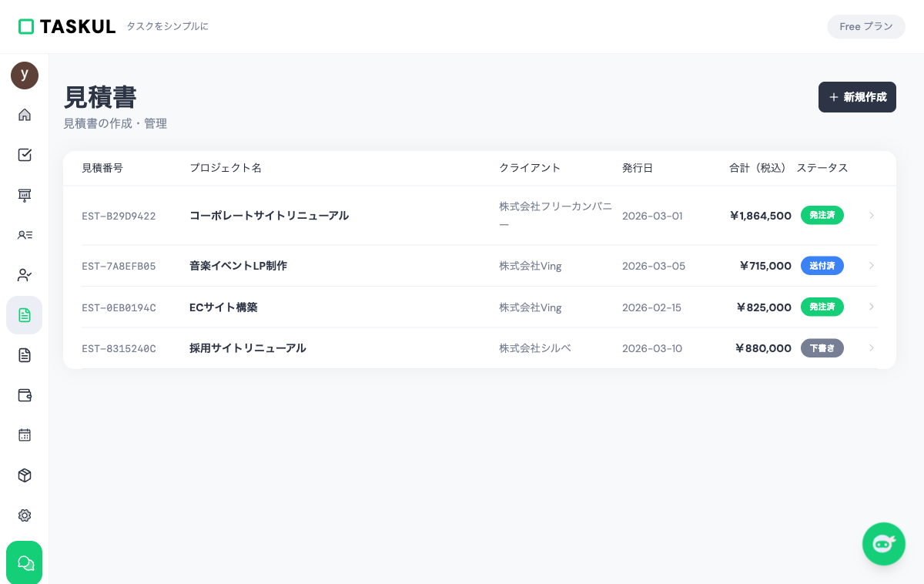Select the task checklist icon in sidebar
924x584 pixels.
tap(25, 155)
